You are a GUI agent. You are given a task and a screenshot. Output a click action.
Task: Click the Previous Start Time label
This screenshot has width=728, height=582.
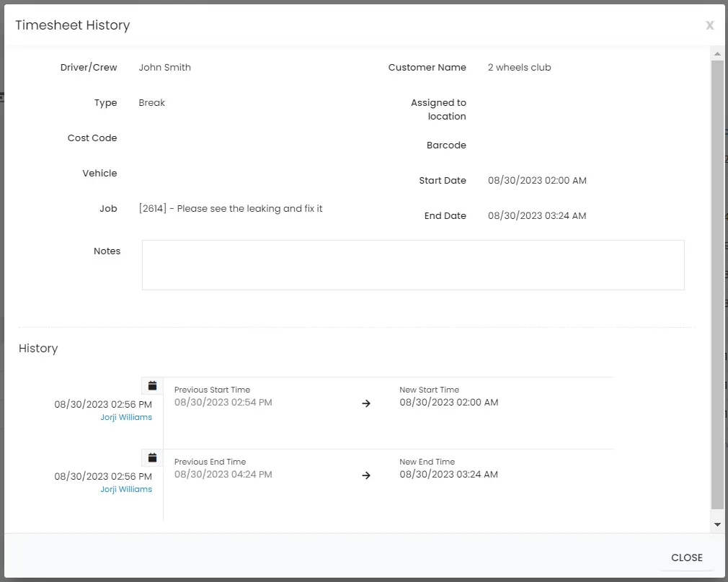(x=212, y=390)
